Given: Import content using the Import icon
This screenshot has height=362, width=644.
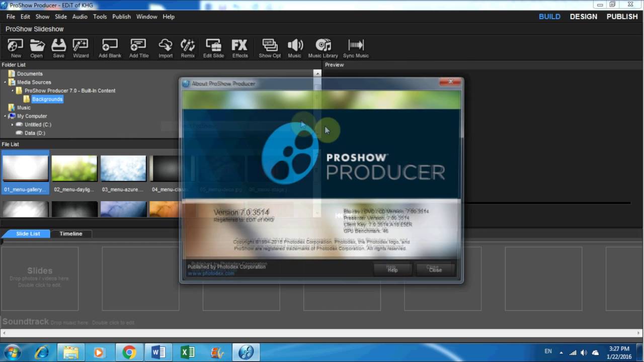Looking at the screenshot, I should pyautogui.click(x=166, y=48).
